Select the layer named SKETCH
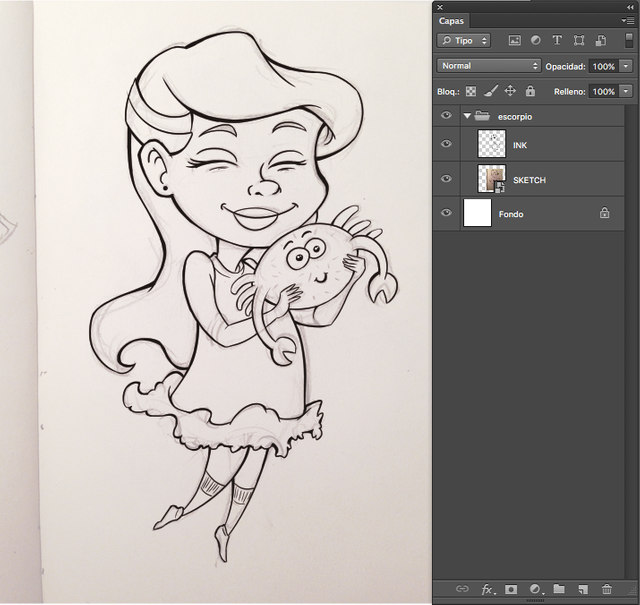640x605 pixels. [529, 180]
